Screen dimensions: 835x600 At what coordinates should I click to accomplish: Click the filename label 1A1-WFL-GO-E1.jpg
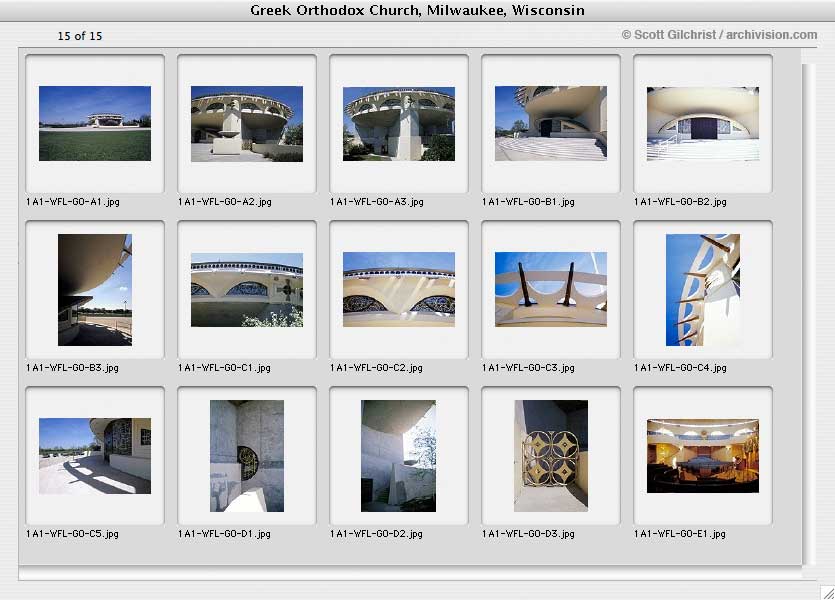(x=680, y=534)
